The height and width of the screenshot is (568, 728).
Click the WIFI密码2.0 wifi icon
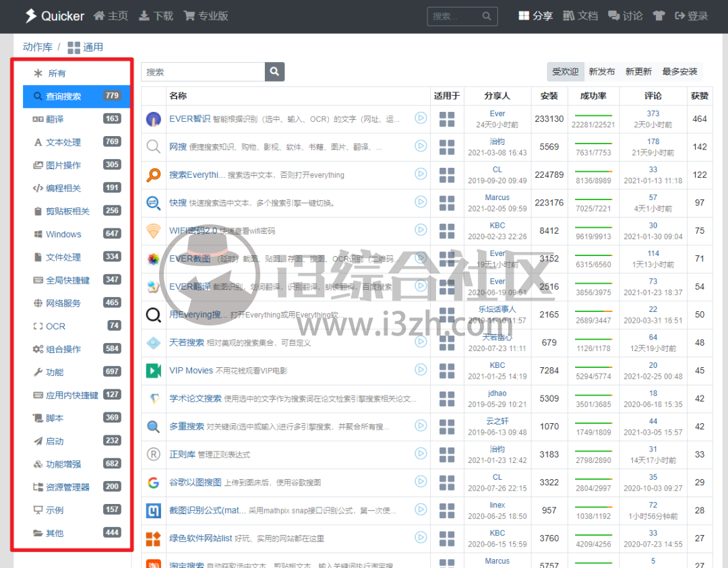point(153,230)
